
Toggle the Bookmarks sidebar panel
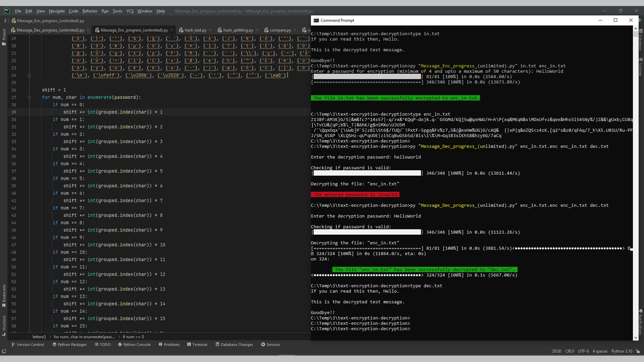coord(4,296)
